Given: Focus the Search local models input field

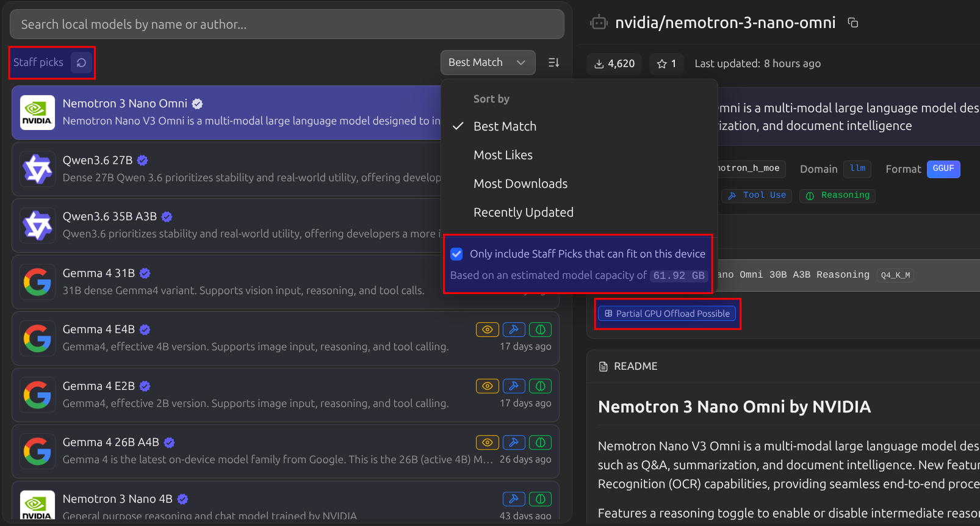Looking at the screenshot, I should (x=287, y=24).
